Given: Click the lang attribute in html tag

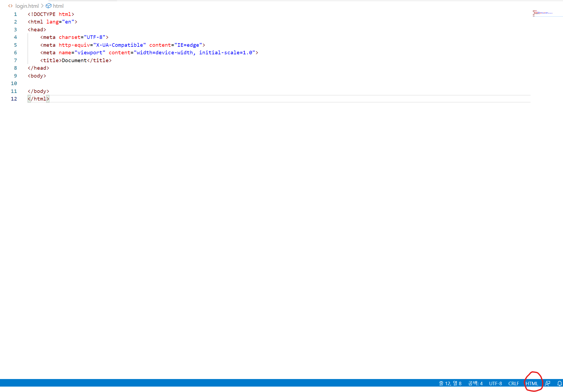Looking at the screenshot, I should [x=52, y=22].
